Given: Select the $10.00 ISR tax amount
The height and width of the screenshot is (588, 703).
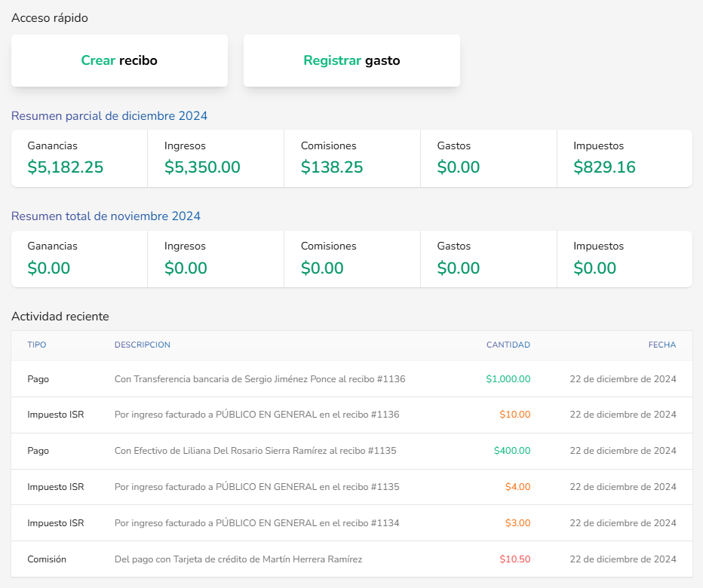Looking at the screenshot, I should (x=515, y=415).
